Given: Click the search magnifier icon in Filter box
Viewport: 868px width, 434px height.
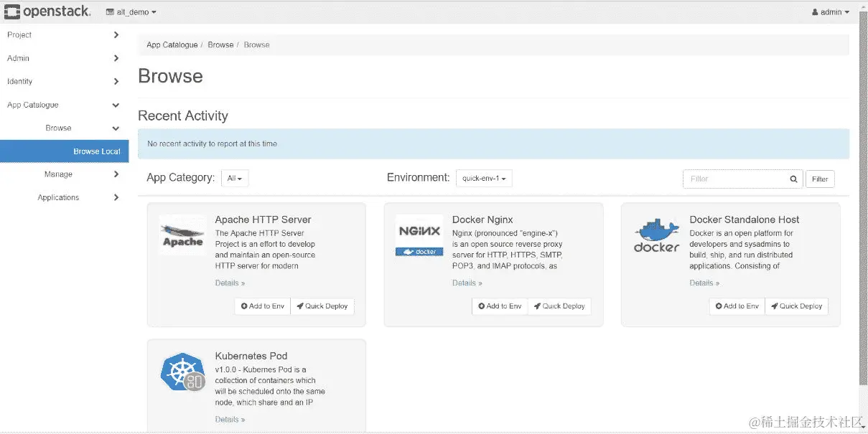Looking at the screenshot, I should 793,179.
